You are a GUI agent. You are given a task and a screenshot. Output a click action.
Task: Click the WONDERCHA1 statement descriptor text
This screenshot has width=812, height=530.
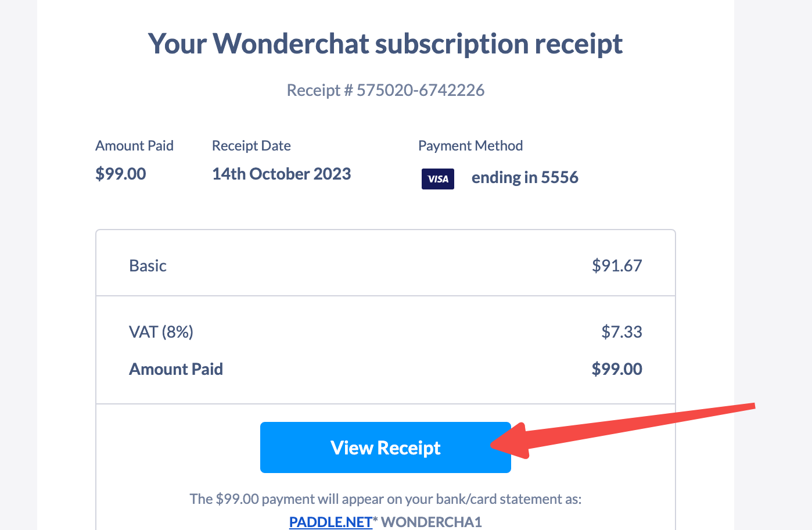[432, 522]
